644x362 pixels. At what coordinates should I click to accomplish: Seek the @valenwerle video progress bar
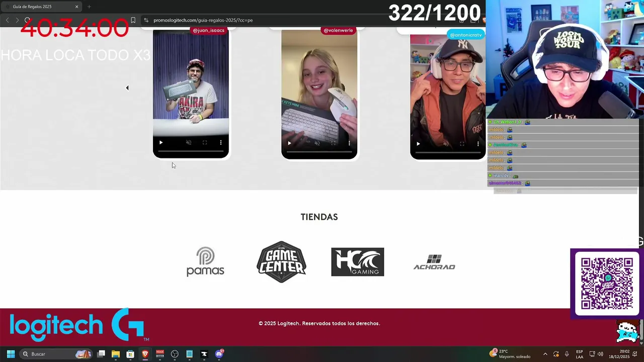(x=319, y=152)
